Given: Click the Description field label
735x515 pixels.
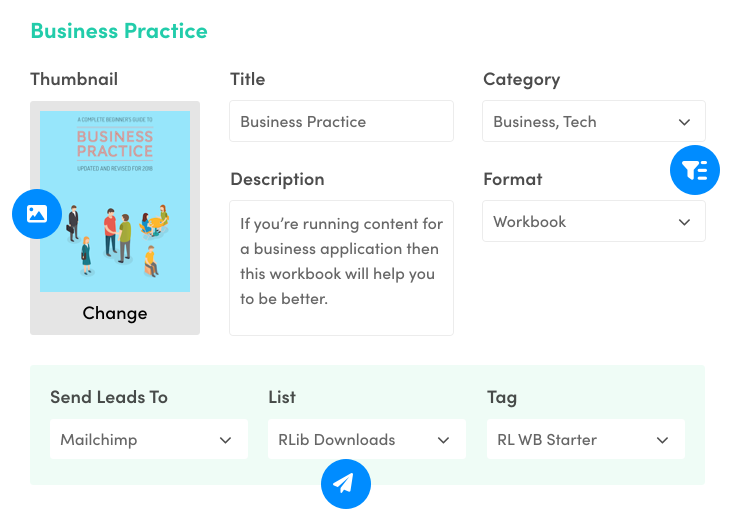Looking at the screenshot, I should click(277, 179).
